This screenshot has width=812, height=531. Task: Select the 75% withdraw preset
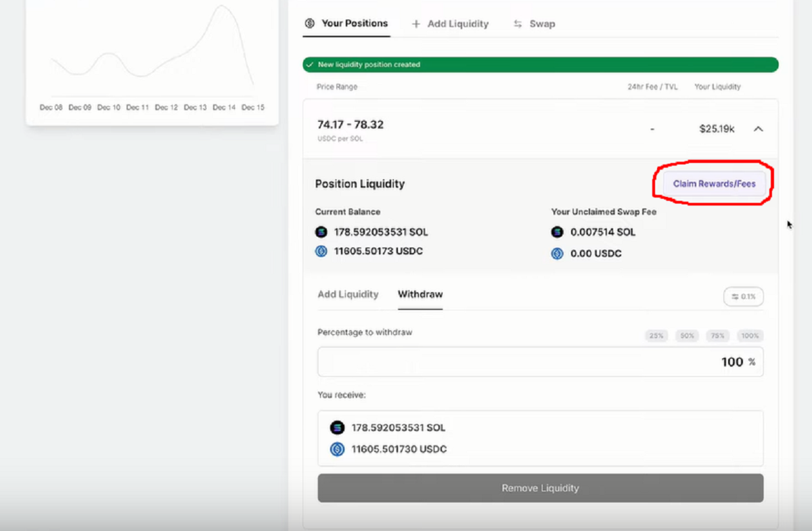pyautogui.click(x=717, y=335)
